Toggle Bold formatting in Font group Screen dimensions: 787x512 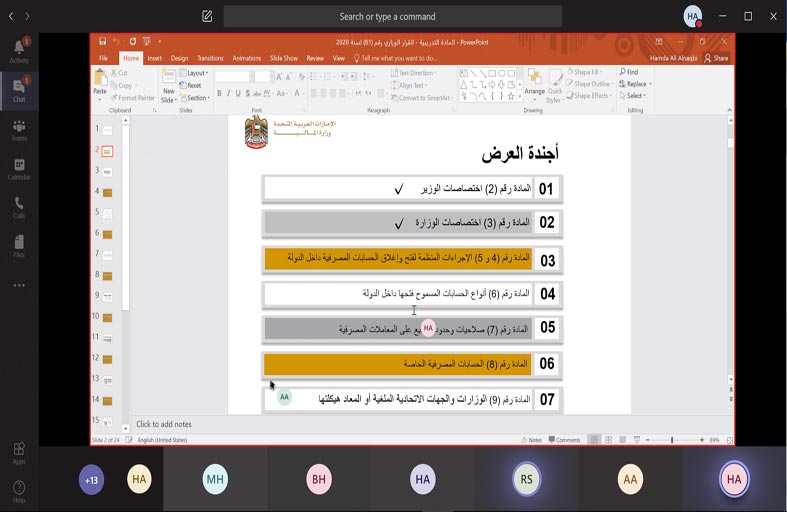[219, 94]
